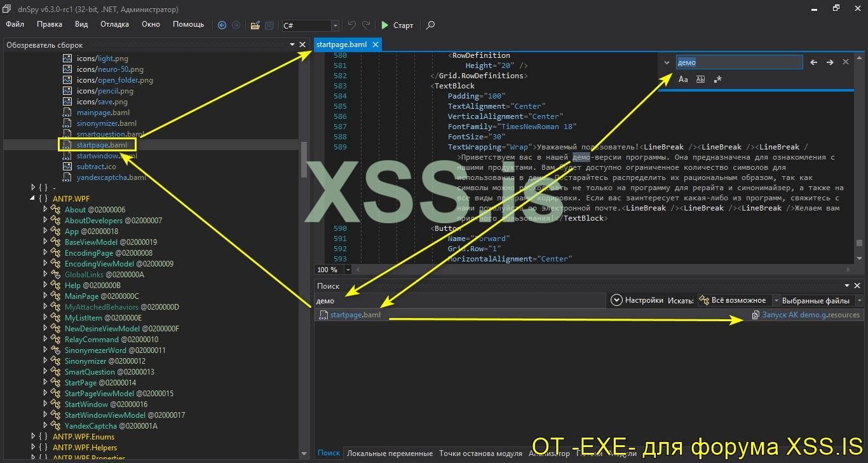The width and height of the screenshot is (868, 463).
Task: Expand the YandexCaptcha class node
Action: [45, 425]
